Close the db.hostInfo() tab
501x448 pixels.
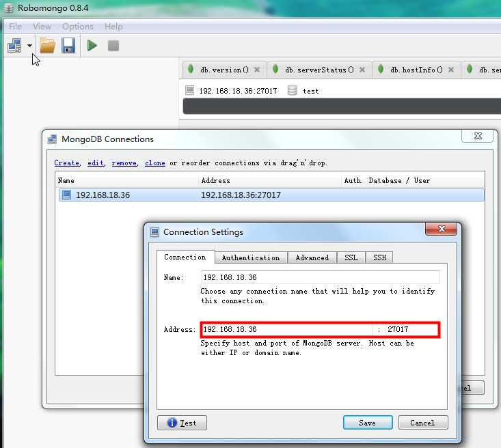pyautogui.click(x=451, y=70)
